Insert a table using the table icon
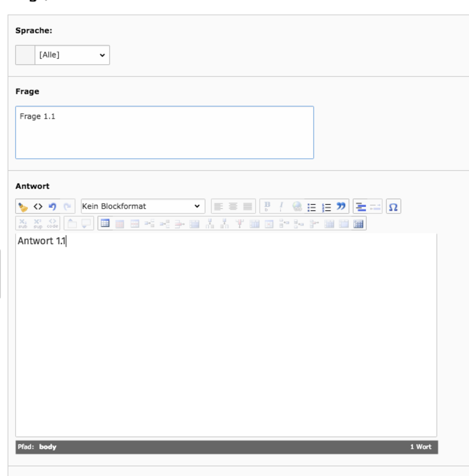469x476 pixels. (x=105, y=224)
